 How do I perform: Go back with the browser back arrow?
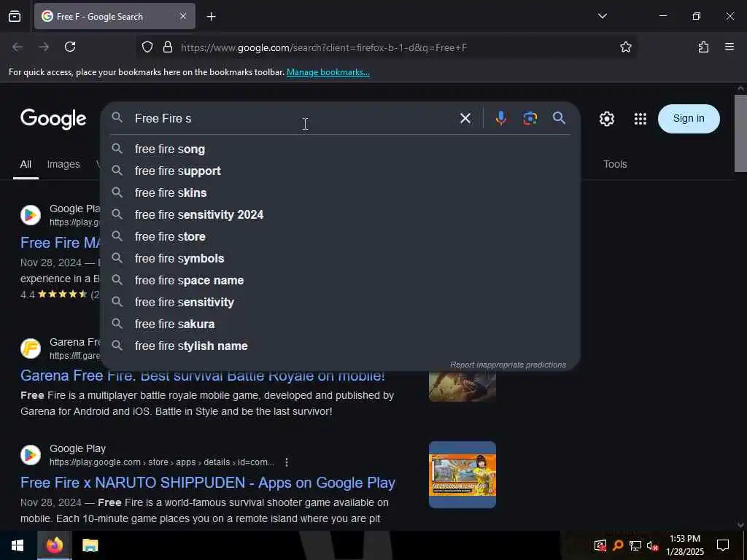[18, 47]
